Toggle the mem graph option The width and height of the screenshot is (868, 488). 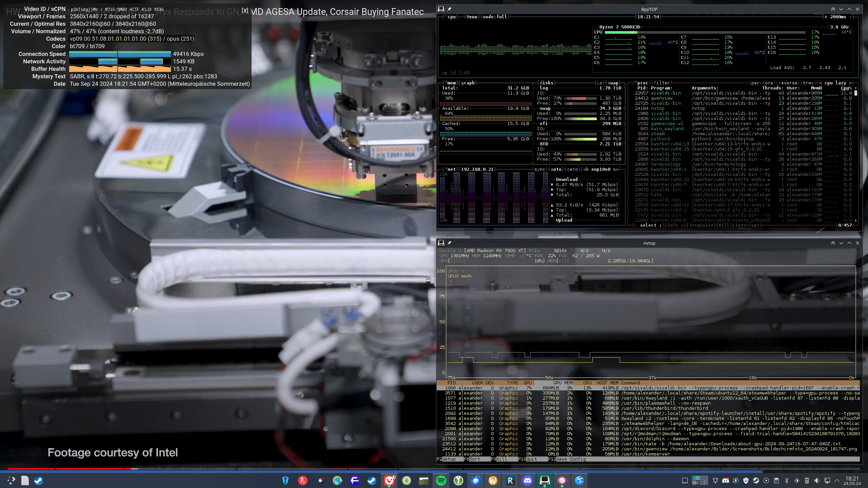468,83
